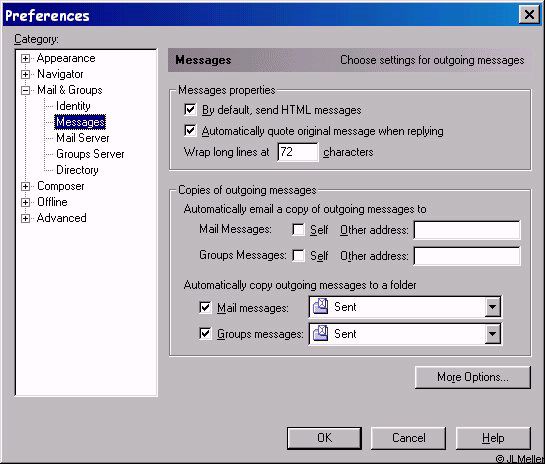Expand the Navigator category
This screenshot has width=545, height=464.
25,74
